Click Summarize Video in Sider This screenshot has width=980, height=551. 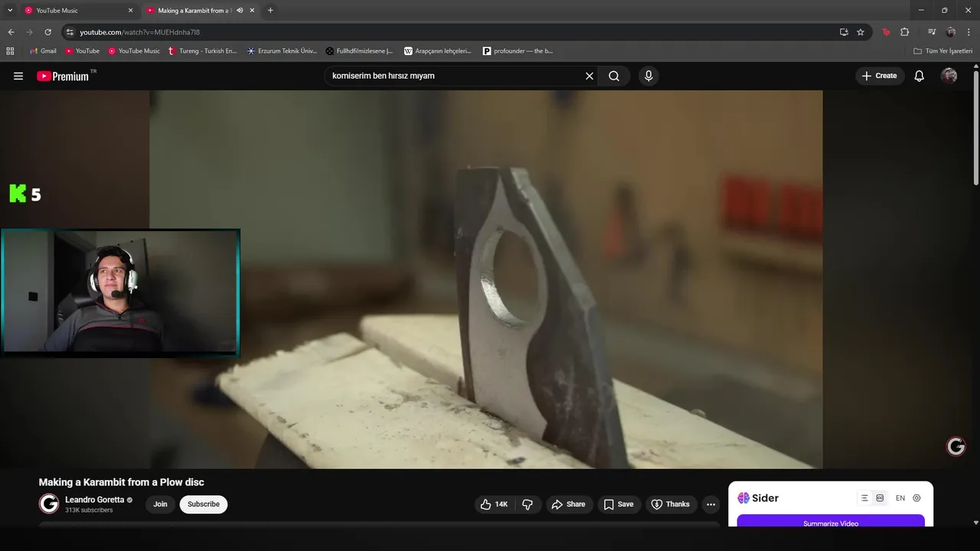point(831,522)
